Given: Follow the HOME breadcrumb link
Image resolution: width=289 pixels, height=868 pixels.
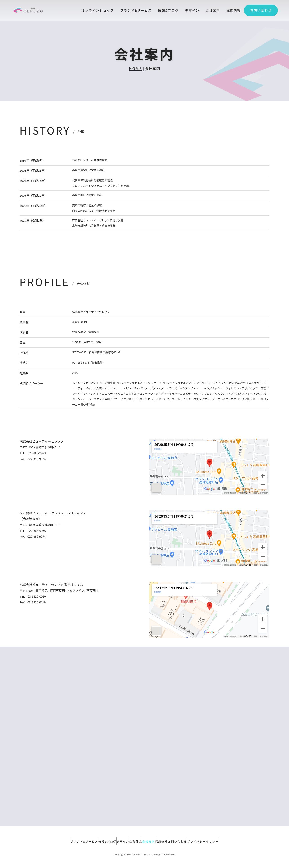Looking at the screenshot, I should click(135, 69).
